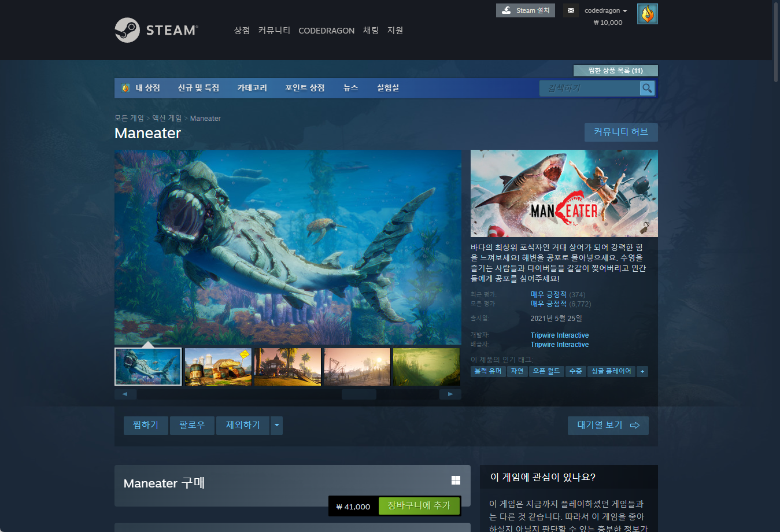Click the Maneater breadcrumb link

[205, 118]
